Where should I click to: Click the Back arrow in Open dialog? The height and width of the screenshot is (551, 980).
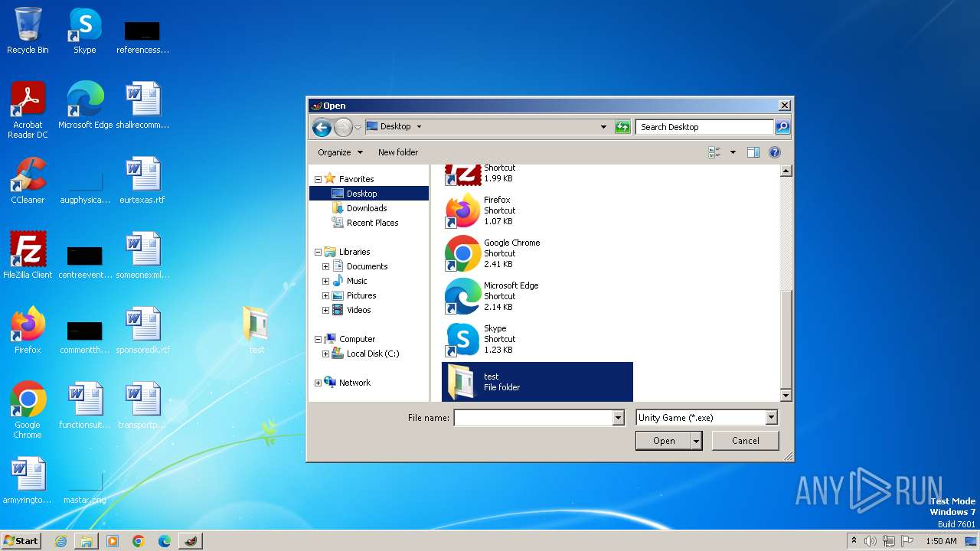322,127
